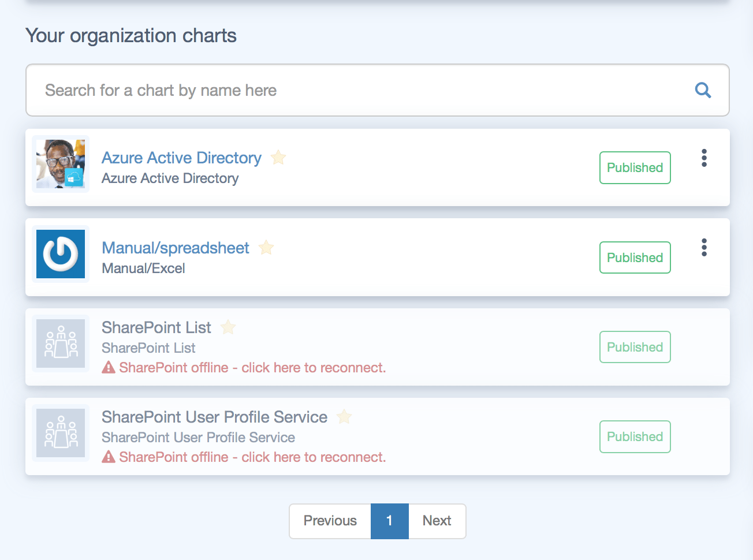Click warning icon under SharePoint User Profile Service

(109, 457)
